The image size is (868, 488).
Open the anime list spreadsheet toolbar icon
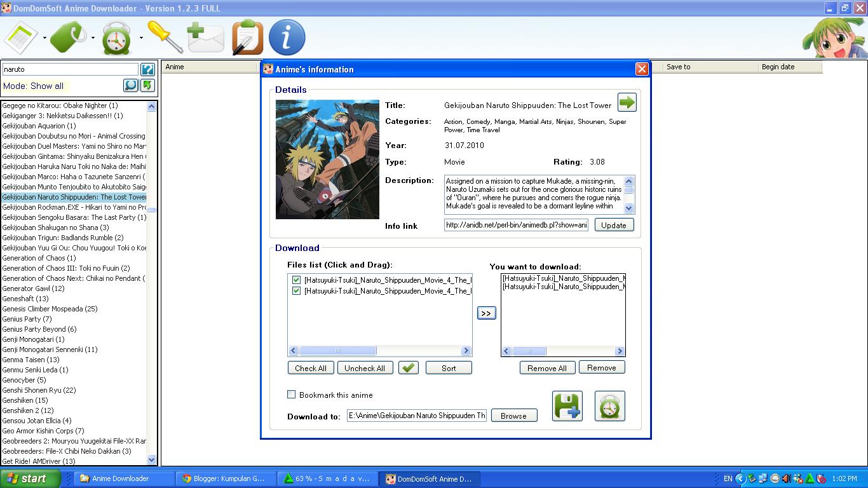tap(22, 37)
